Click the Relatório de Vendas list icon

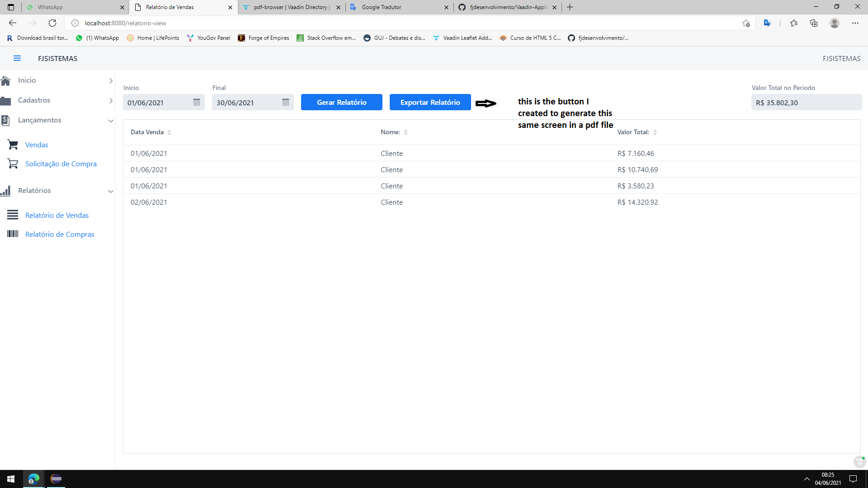click(x=13, y=215)
